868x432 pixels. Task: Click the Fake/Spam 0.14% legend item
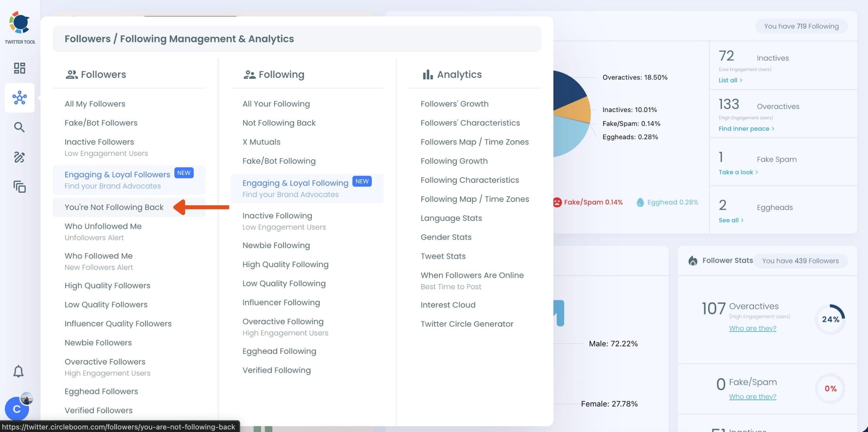tap(588, 202)
